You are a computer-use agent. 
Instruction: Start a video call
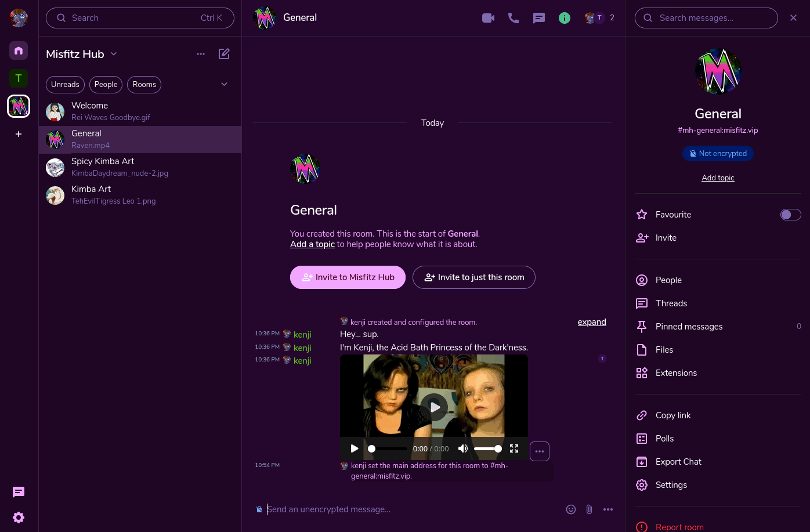pyautogui.click(x=488, y=18)
